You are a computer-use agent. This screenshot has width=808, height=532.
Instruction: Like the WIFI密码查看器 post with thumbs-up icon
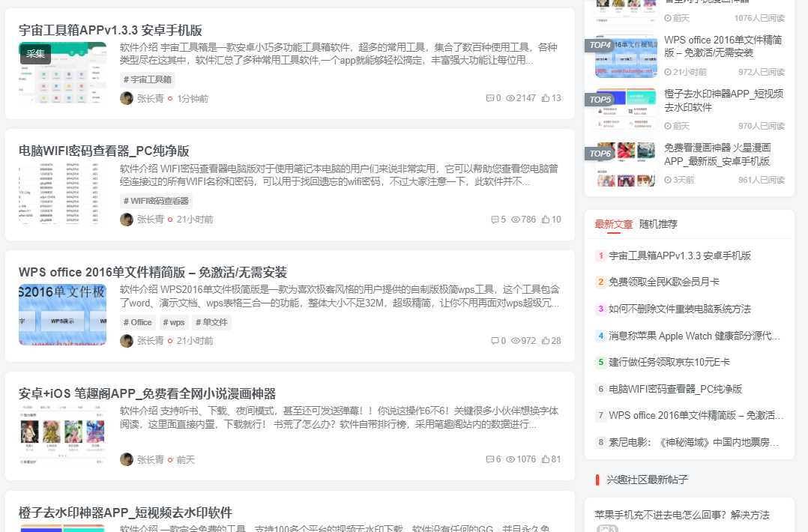(546, 220)
